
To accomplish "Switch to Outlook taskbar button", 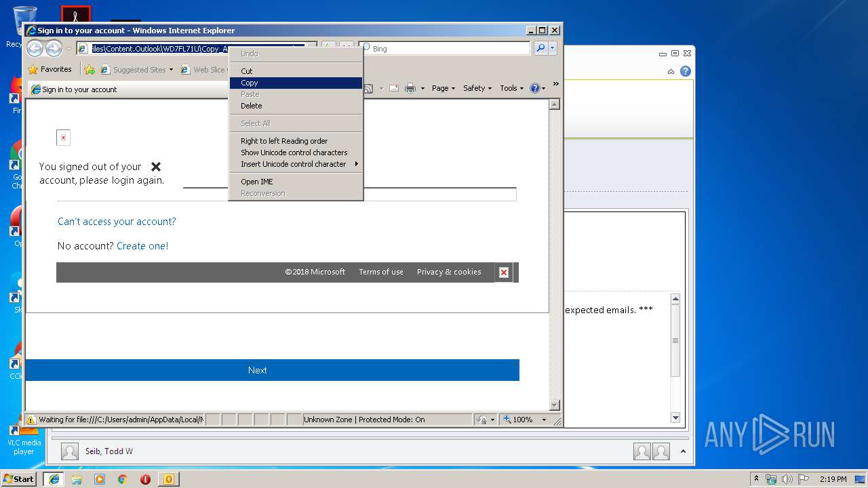I will pos(168,479).
